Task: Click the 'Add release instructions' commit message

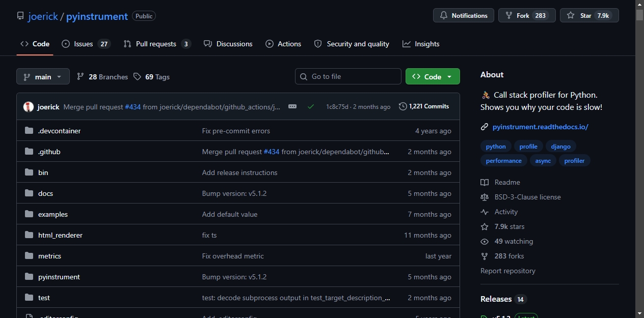Action: pyautogui.click(x=239, y=172)
